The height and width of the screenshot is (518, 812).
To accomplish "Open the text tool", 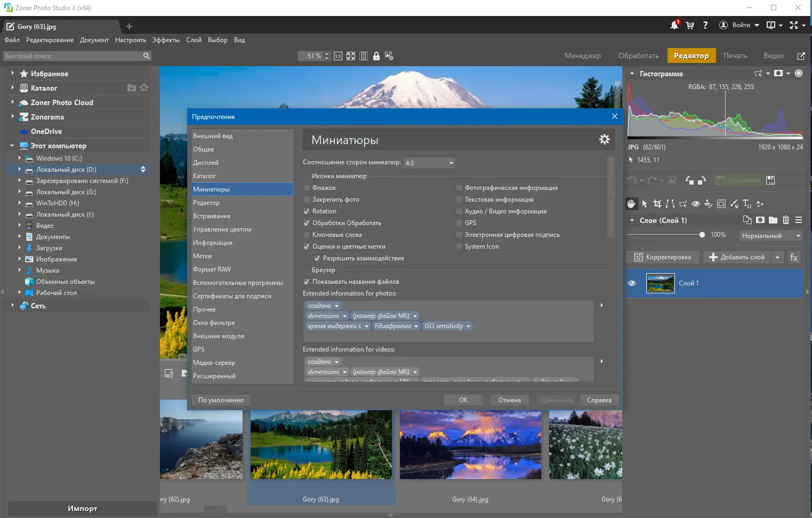I will tap(747, 204).
